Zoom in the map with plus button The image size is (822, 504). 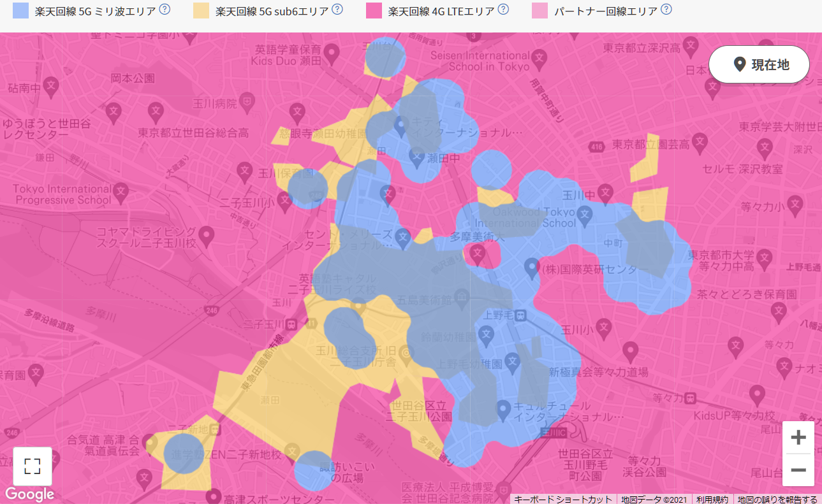coord(798,438)
